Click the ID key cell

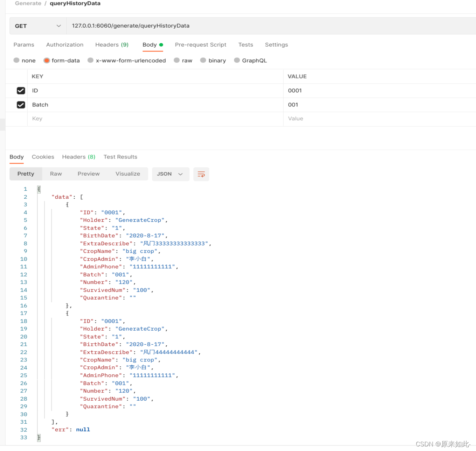pyautogui.click(x=155, y=91)
